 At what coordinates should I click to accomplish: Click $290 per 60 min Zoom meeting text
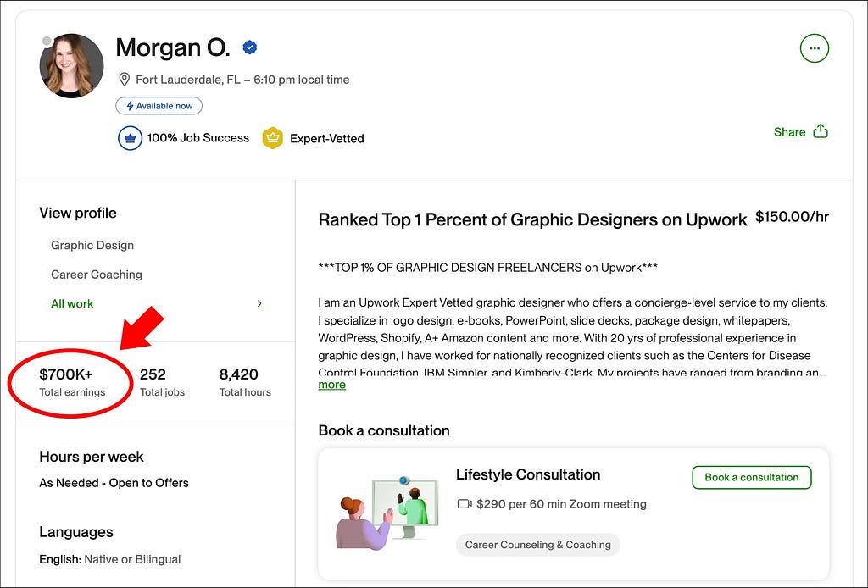click(561, 504)
